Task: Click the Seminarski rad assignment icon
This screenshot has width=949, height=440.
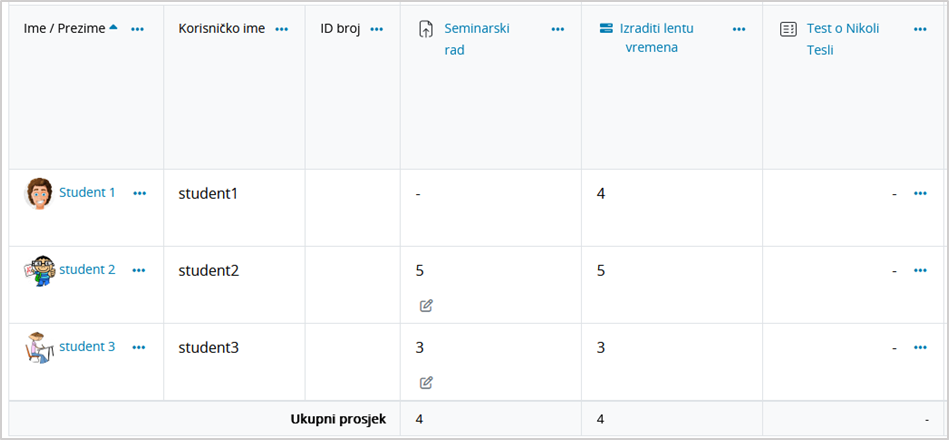Action: (x=425, y=29)
